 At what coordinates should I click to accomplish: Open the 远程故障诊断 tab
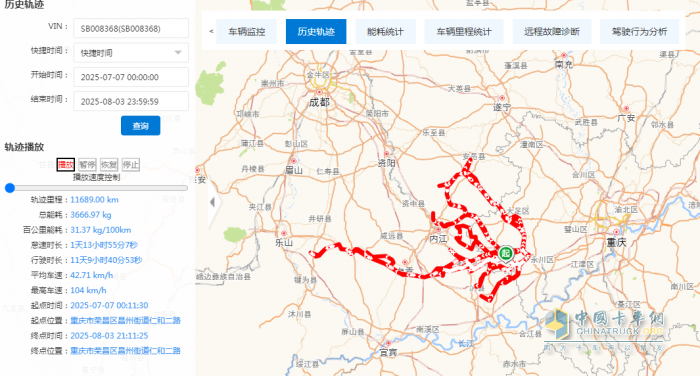[552, 32]
